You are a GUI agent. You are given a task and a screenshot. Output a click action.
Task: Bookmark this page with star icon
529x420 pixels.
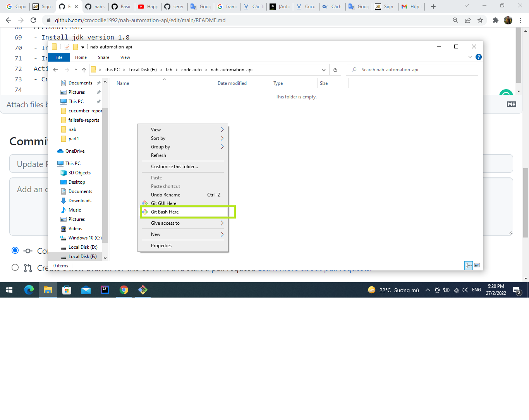click(x=480, y=20)
